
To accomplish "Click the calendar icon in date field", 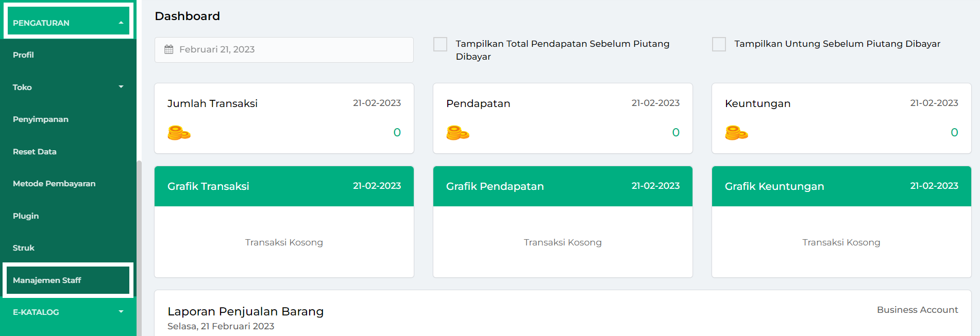I will click(169, 49).
